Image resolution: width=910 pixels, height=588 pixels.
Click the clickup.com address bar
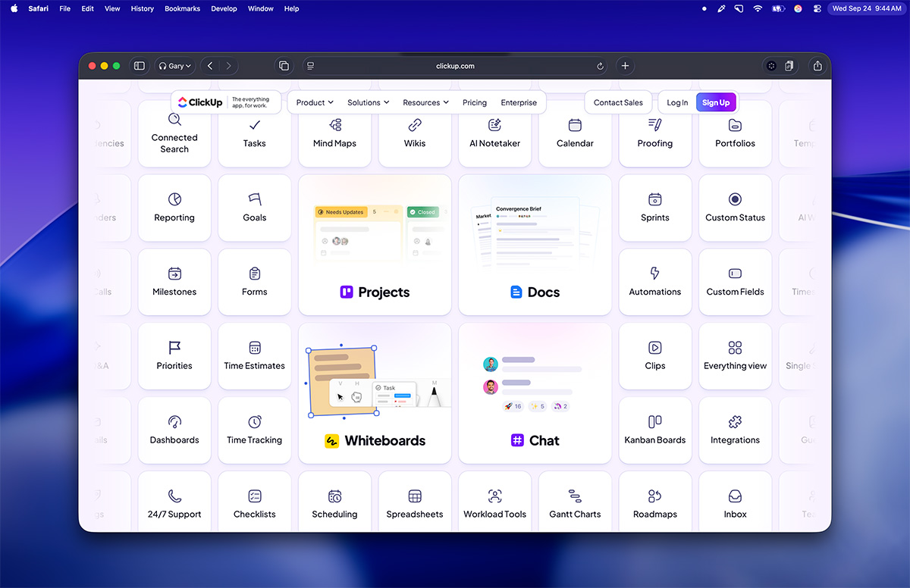[455, 66]
